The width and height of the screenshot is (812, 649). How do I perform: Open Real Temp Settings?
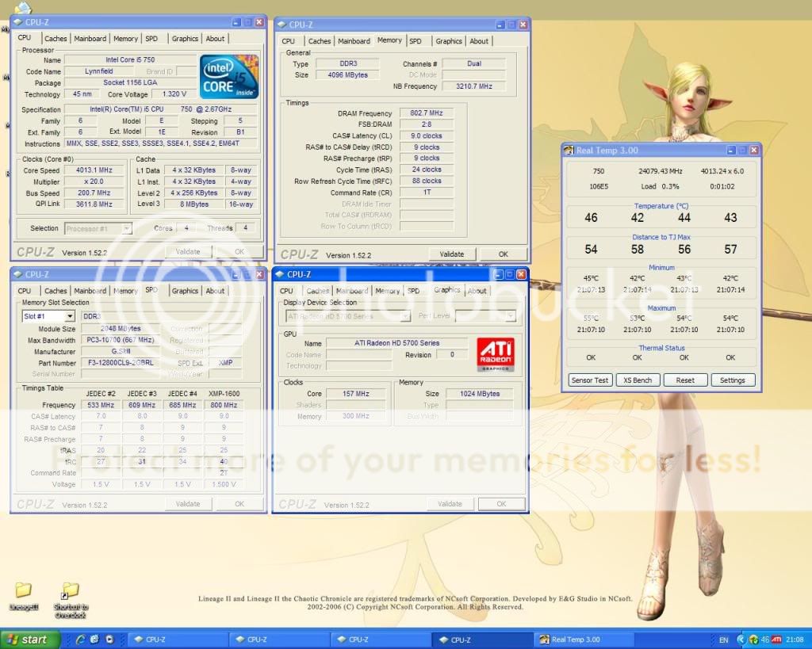point(732,380)
